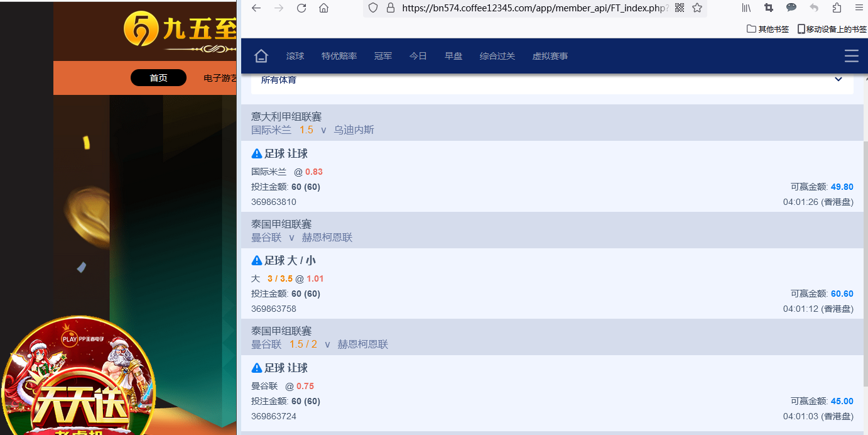Image resolution: width=868 pixels, height=435 pixels.
Task: Click the 45.00 winnable amount
Action: pos(842,401)
